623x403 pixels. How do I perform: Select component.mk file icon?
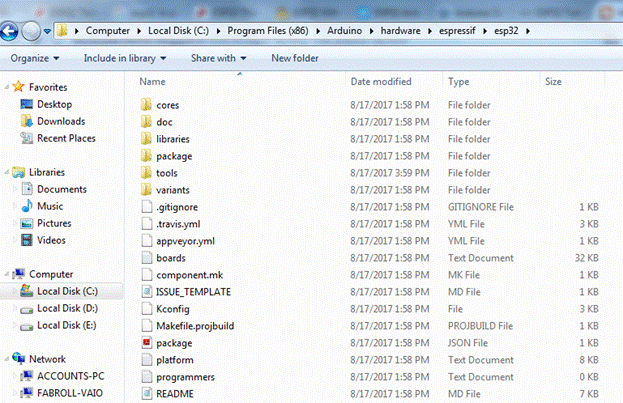pos(147,275)
